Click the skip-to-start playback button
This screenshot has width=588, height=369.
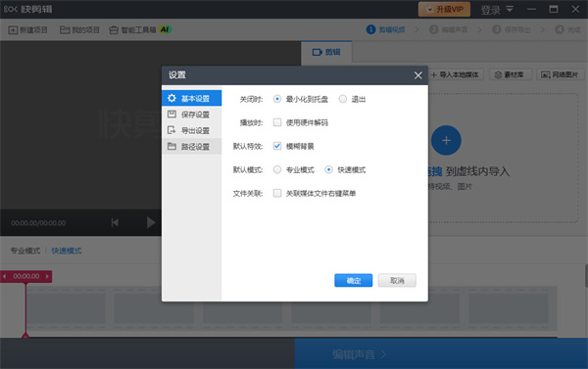pyautogui.click(x=115, y=223)
